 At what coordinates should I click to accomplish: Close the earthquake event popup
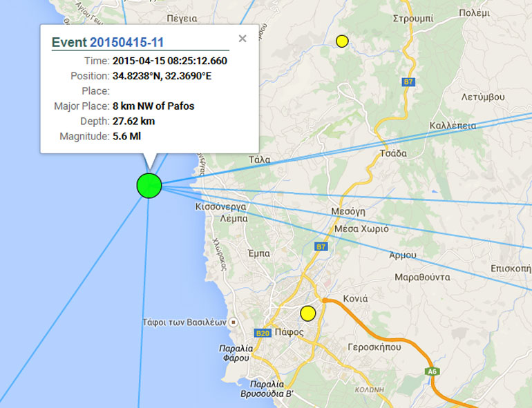[243, 39]
